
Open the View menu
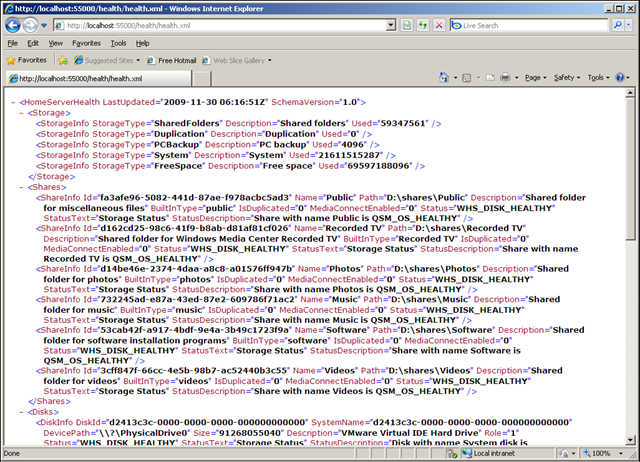point(56,43)
